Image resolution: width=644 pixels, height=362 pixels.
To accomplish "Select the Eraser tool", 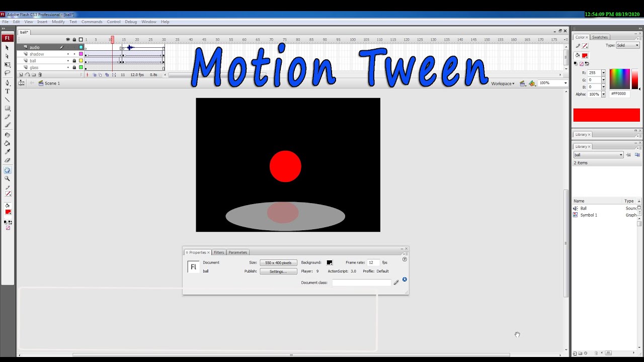I will pos(7,160).
